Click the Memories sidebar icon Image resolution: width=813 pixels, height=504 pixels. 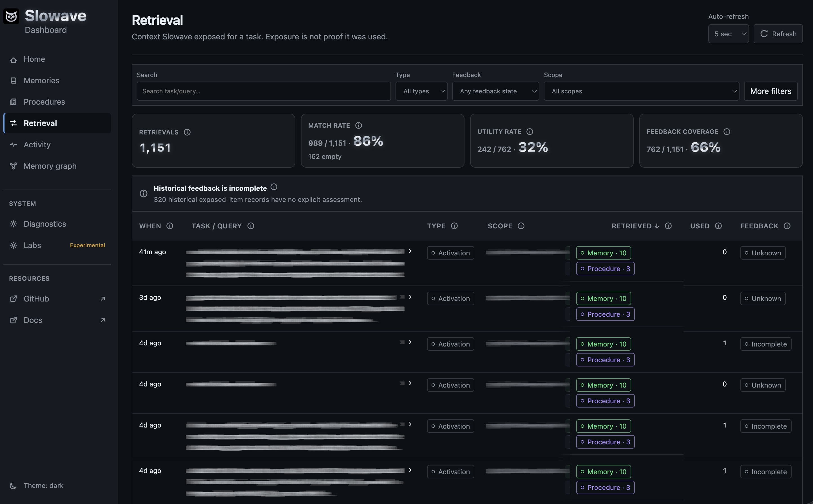[x=13, y=81]
